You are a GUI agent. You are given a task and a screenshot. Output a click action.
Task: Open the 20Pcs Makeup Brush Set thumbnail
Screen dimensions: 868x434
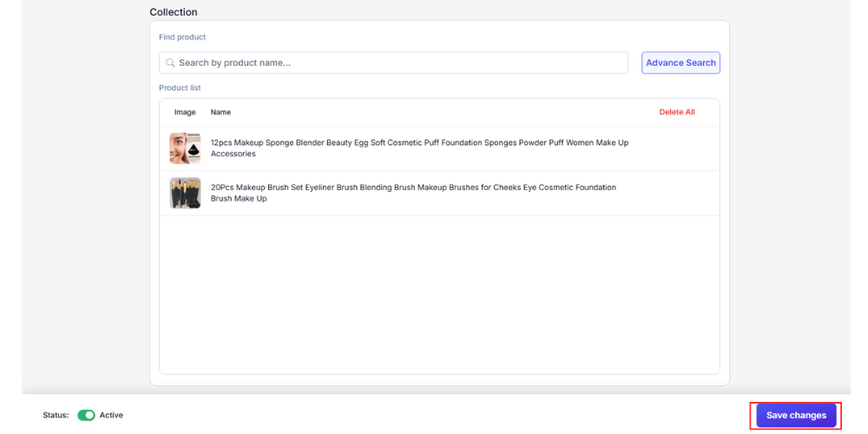coord(185,193)
